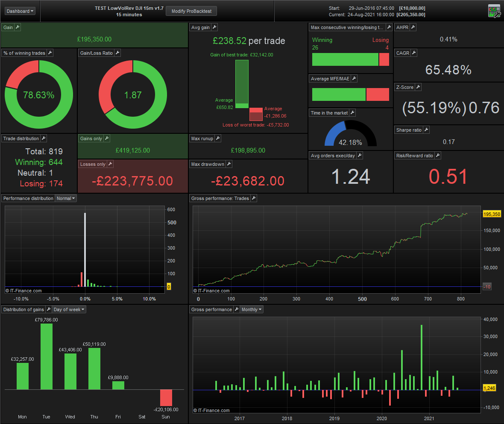Open the Day of week dropdown

(x=69, y=309)
